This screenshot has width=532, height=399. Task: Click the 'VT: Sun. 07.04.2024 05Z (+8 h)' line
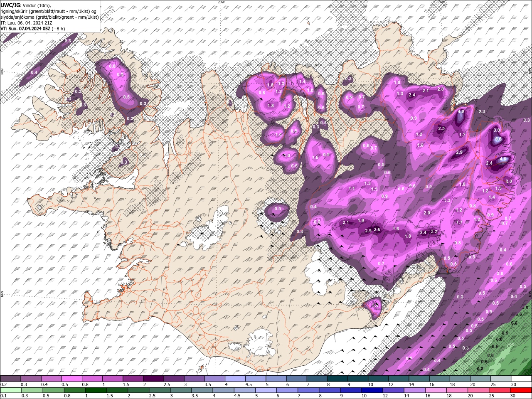pos(33,29)
